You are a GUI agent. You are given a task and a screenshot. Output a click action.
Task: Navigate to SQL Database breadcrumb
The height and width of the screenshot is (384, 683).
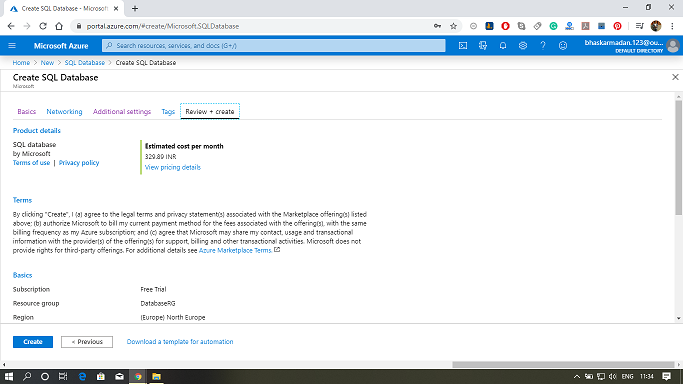point(85,63)
